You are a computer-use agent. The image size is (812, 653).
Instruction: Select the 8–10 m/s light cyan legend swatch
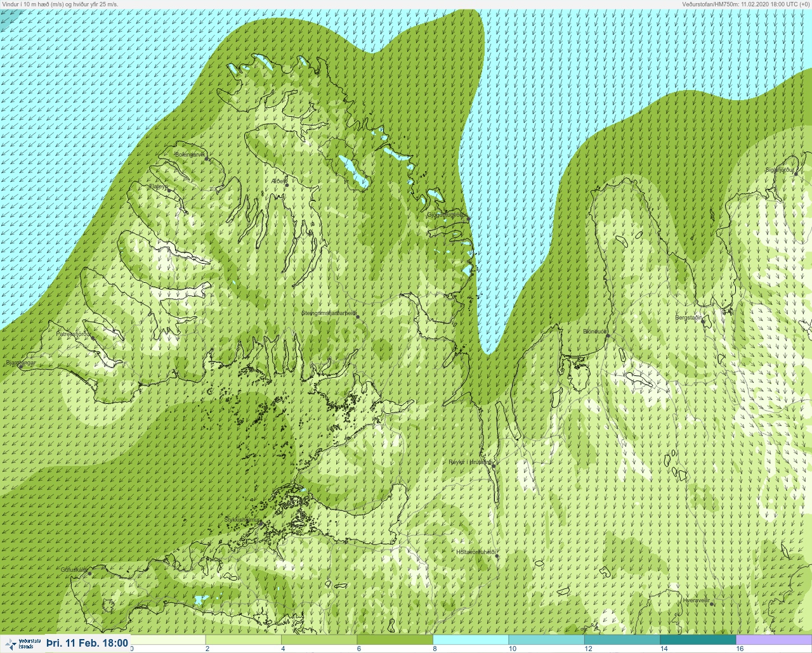(x=471, y=640)
